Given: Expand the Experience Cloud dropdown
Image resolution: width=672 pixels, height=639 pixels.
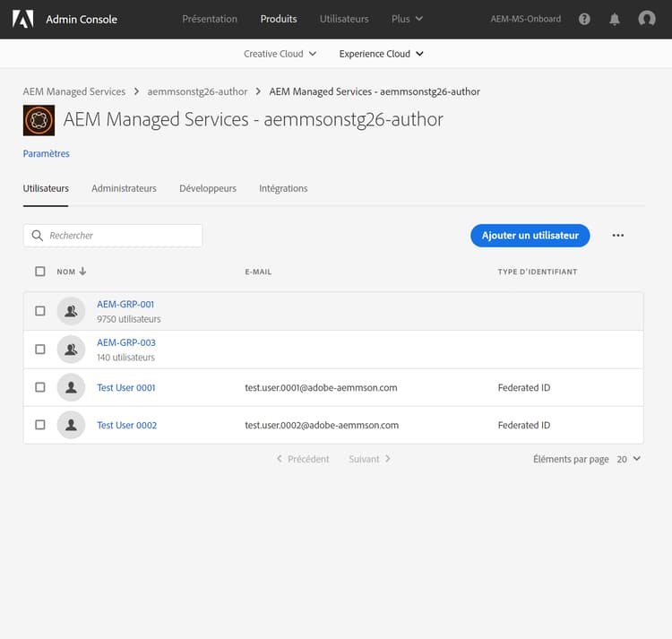Looking at the screenshot, I should [x=381, y=54].
